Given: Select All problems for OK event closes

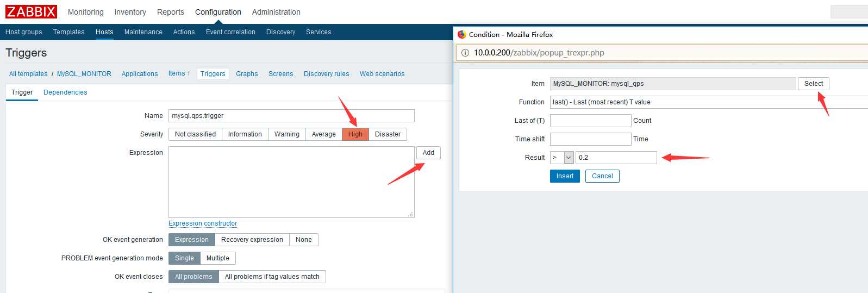Looking at the screenshot, I should click(x=193, y=277).
